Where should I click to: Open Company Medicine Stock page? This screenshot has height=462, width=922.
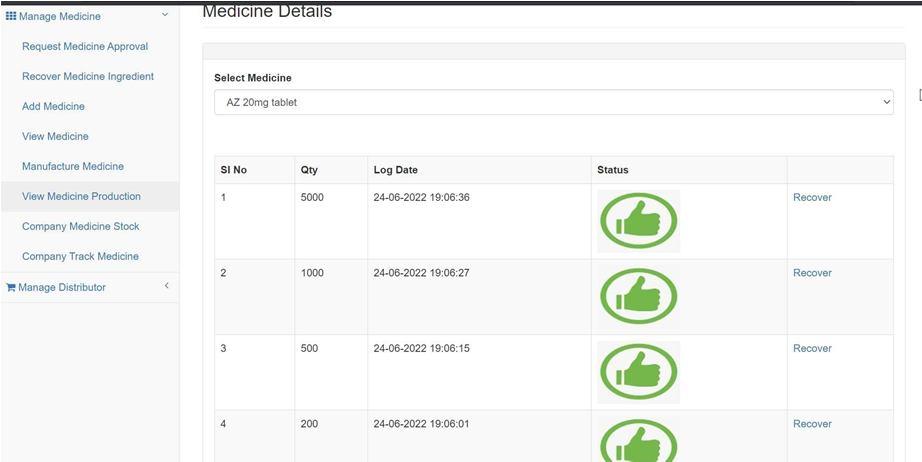pyautogui.click(x=81, y=226)
